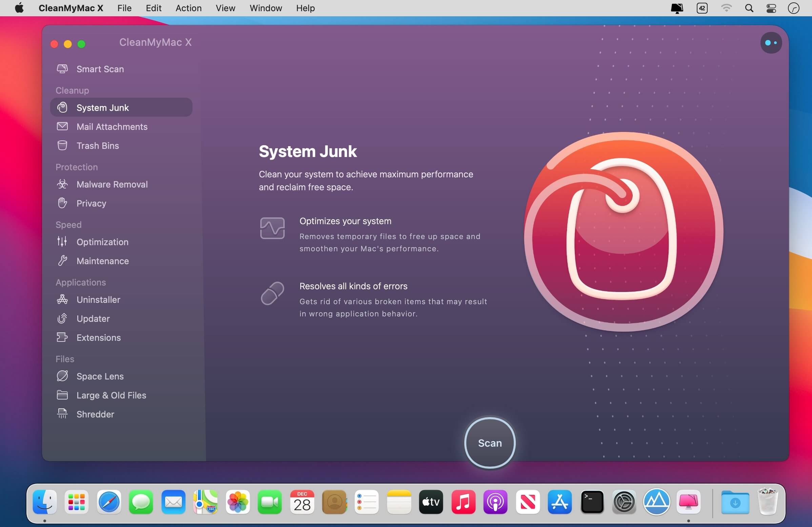
Task: Open the Trash Bins module
Action: (x=98, y=146)
